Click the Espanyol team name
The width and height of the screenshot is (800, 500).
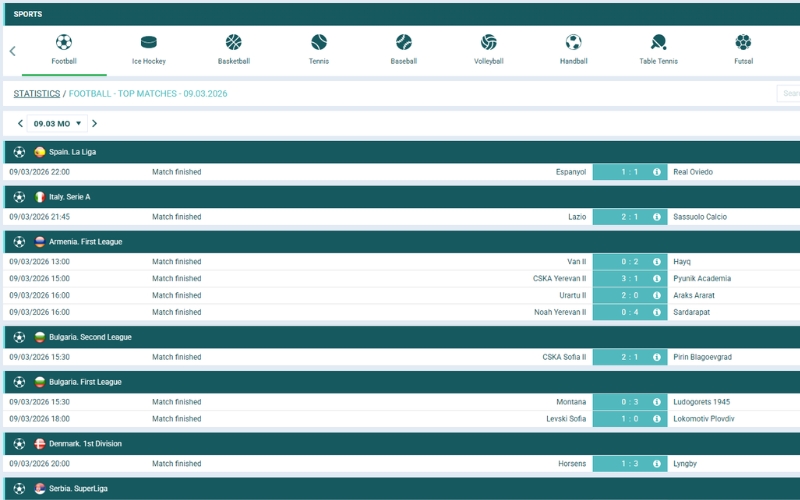571,172
